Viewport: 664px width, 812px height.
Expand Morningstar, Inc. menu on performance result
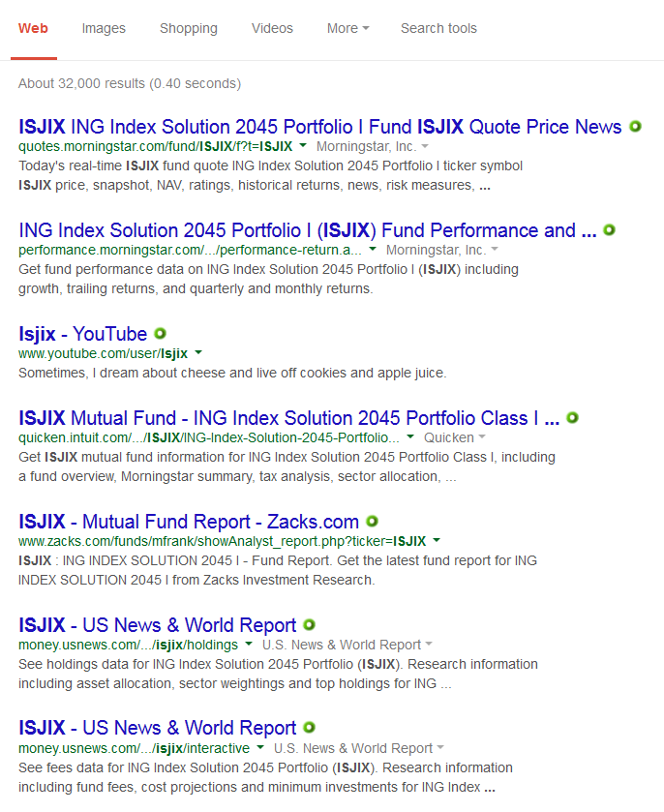tap(495, 250)
